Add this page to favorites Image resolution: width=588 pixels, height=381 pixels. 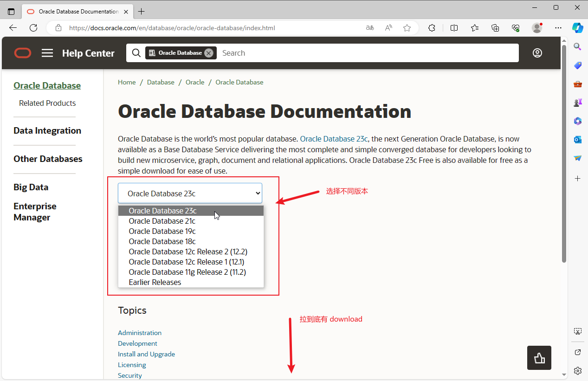(407, 28)
